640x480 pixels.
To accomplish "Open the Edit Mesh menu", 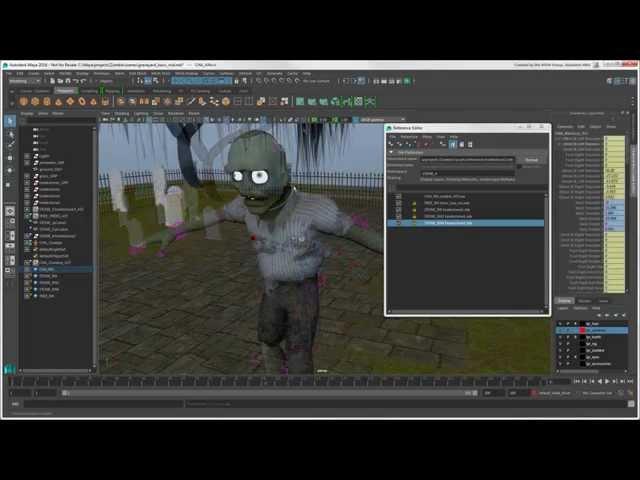I will click(138, 73).
